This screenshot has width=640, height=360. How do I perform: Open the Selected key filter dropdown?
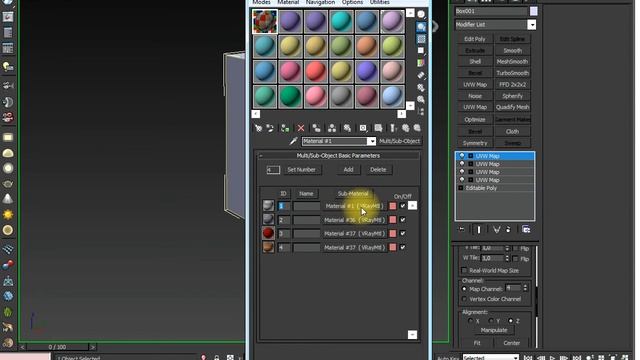tap(516, 358)
